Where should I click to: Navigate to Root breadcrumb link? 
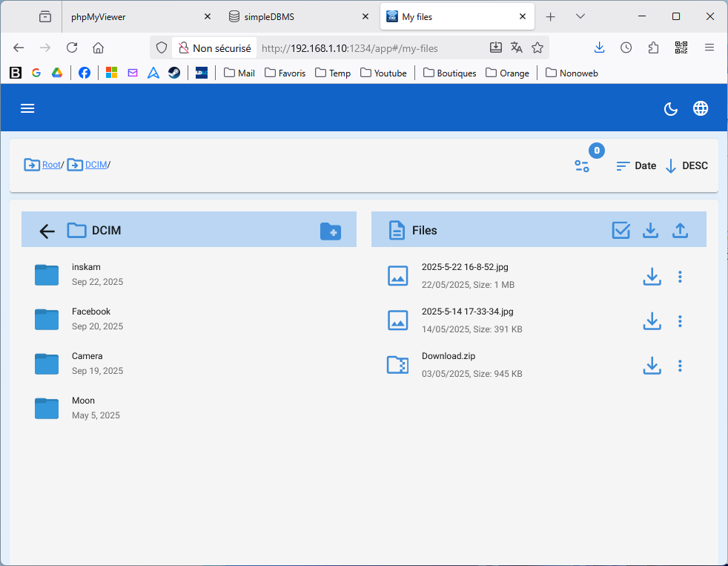(51, 165)
